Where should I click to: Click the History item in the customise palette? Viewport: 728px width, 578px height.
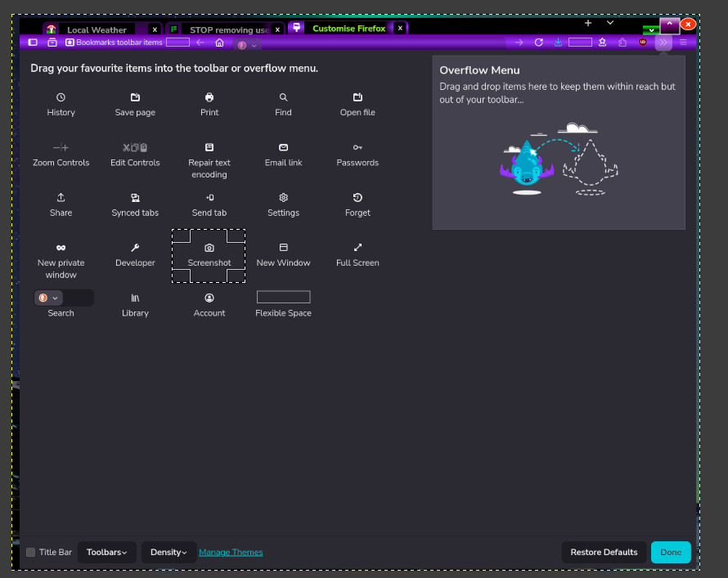coord(61,105)
